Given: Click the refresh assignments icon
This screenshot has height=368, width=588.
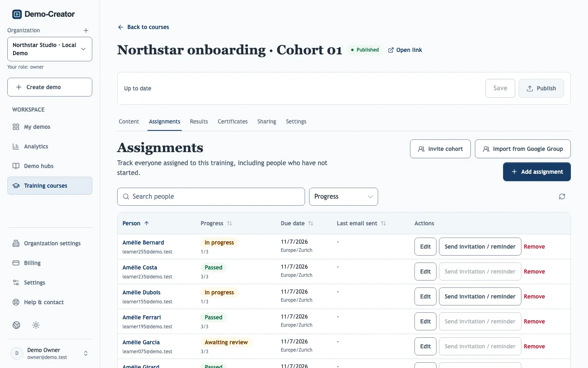Looking at the screenshot, I should [562, 197].
